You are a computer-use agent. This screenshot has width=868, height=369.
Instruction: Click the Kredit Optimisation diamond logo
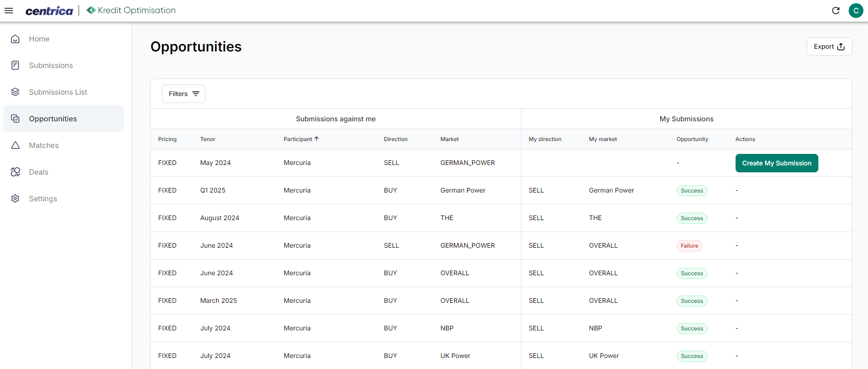(x=91, y=10)
